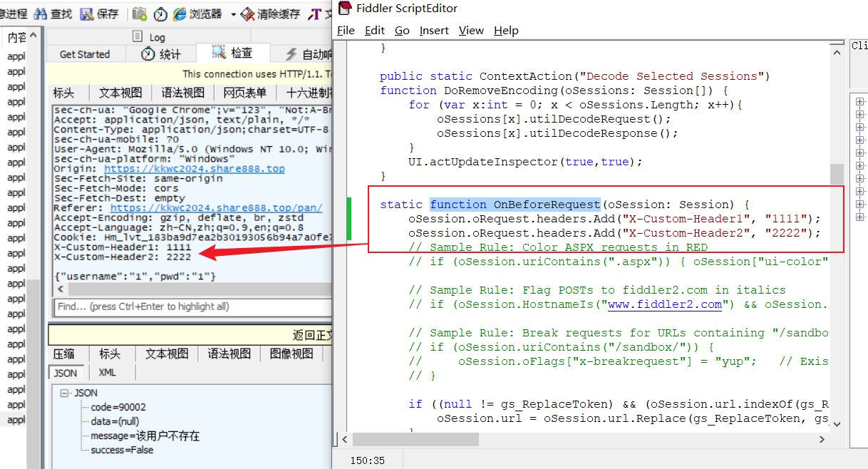Image resolution: width=868 pixels, height=469 pixels.
Task: Click the 'static function OnBeforeRequest' code line
Action: [x=564, y=205]
